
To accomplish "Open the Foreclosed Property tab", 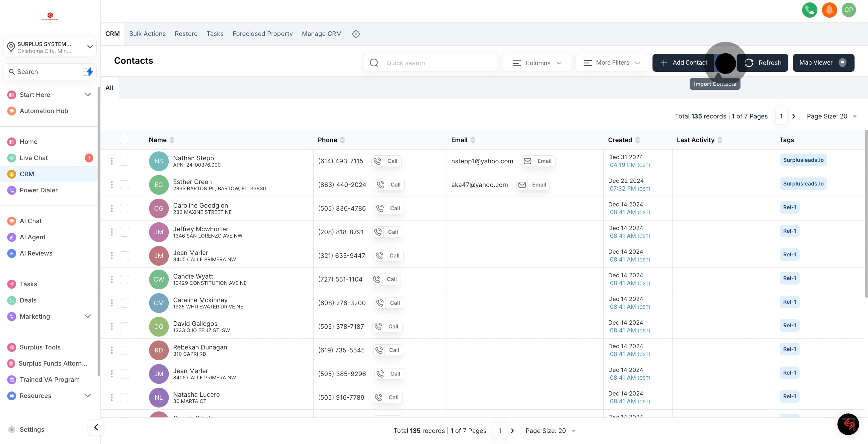I will pyautogui.click(x=262, y=34).
